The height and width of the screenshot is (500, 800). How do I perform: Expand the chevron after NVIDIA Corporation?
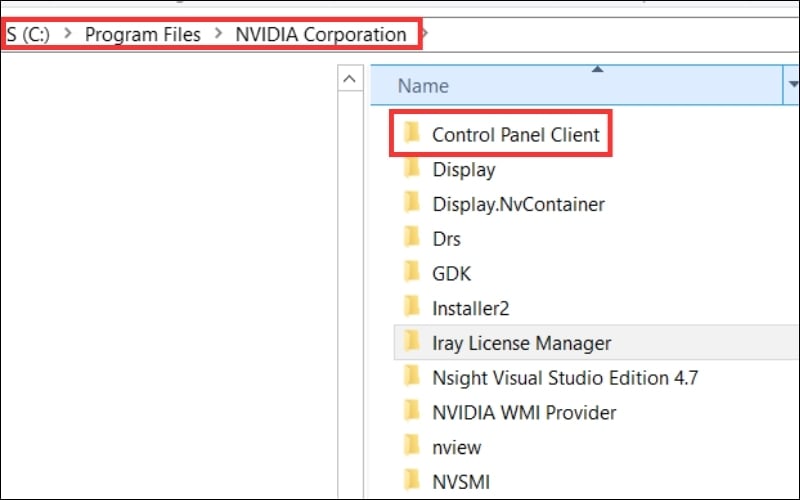(x=425, y=34)
